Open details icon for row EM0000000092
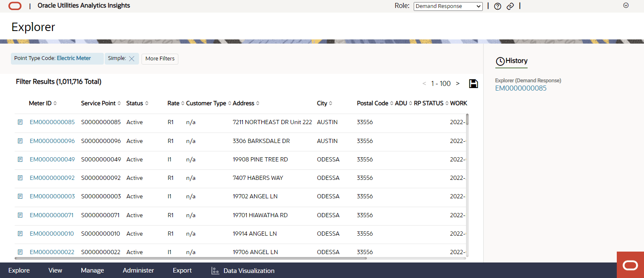This screenshot has height=278, width=644. pyautogui.click(x=20, y=178)
